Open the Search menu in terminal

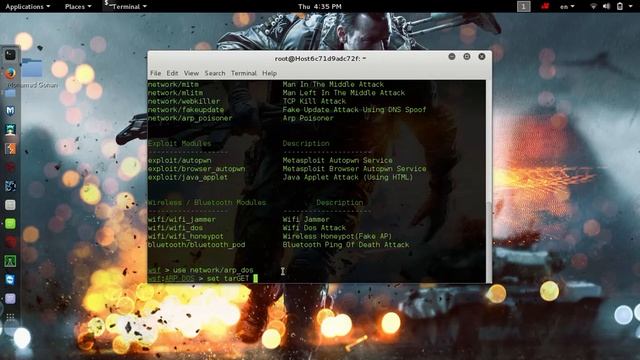pos(215,73)
